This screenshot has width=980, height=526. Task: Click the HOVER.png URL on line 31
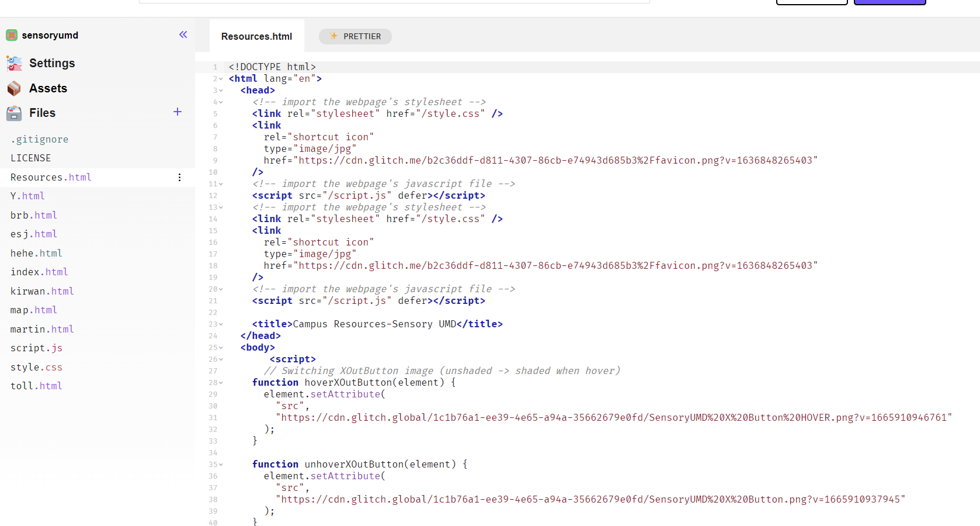coord(614,417)
